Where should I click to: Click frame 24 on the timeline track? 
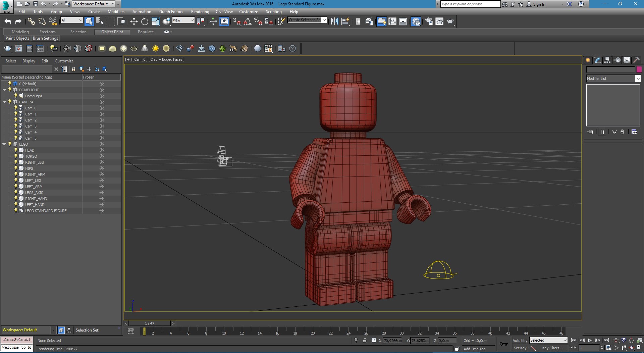point(348,331)
